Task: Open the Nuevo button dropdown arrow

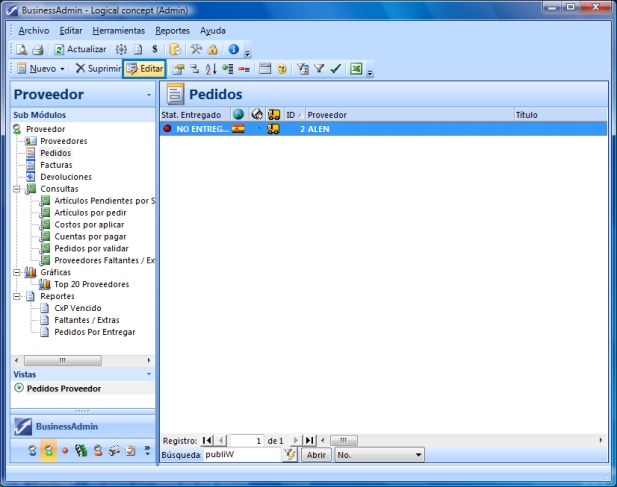Action: click(x=62, y=69)
